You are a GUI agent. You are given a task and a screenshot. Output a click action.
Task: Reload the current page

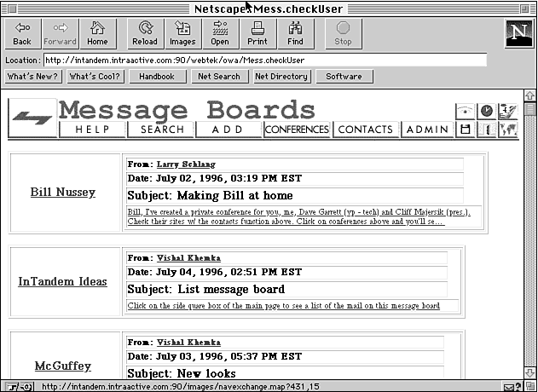[145, 33]
